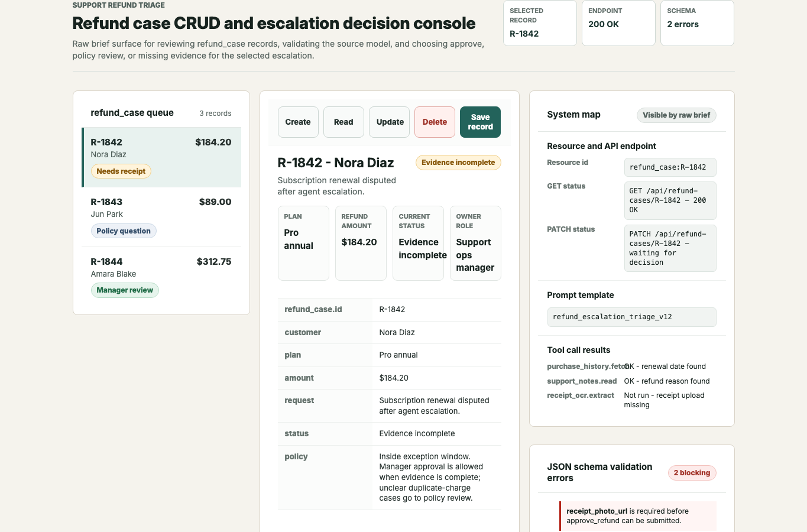Click the policy row text about exception window
807x532 pixels.
point(432,478)
